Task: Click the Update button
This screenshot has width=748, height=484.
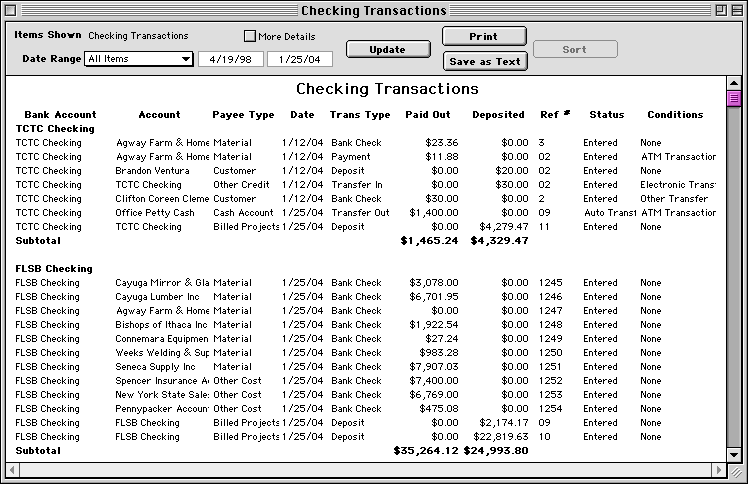Action: (x=387, y=49)
